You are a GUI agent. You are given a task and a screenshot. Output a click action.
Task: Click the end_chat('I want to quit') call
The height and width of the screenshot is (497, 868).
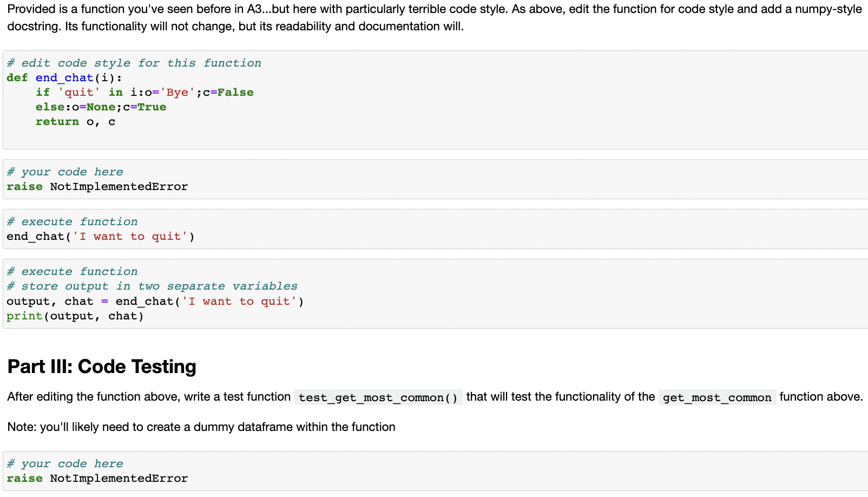coord(100,236)
